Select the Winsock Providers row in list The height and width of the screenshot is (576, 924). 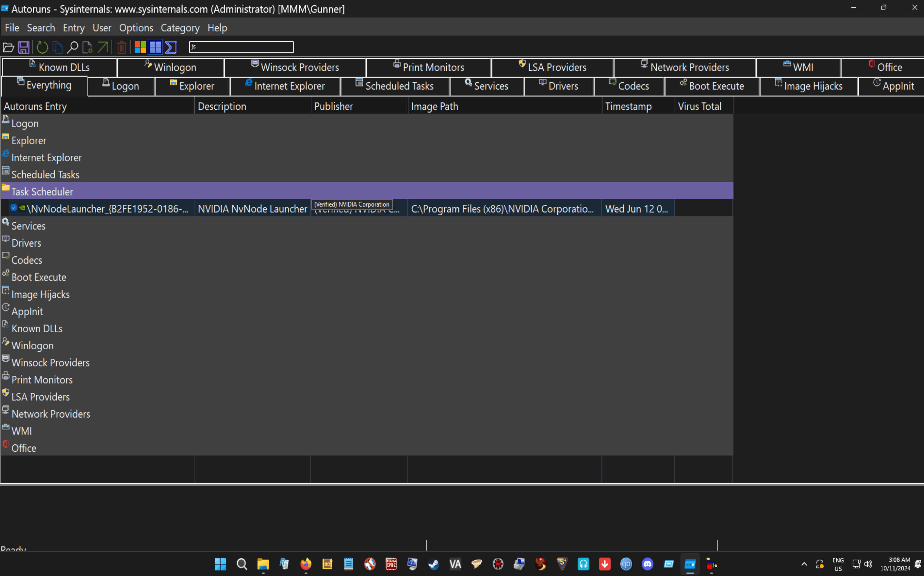point(367,362)
